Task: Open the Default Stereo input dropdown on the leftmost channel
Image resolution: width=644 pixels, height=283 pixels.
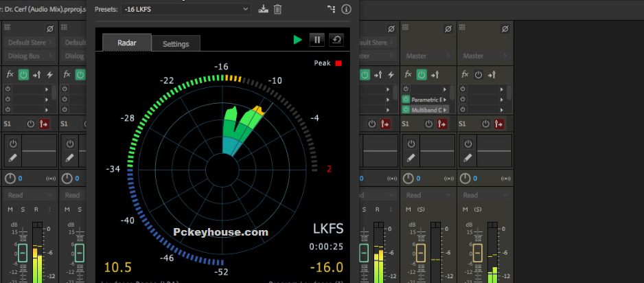Action: tap(30, 43)
